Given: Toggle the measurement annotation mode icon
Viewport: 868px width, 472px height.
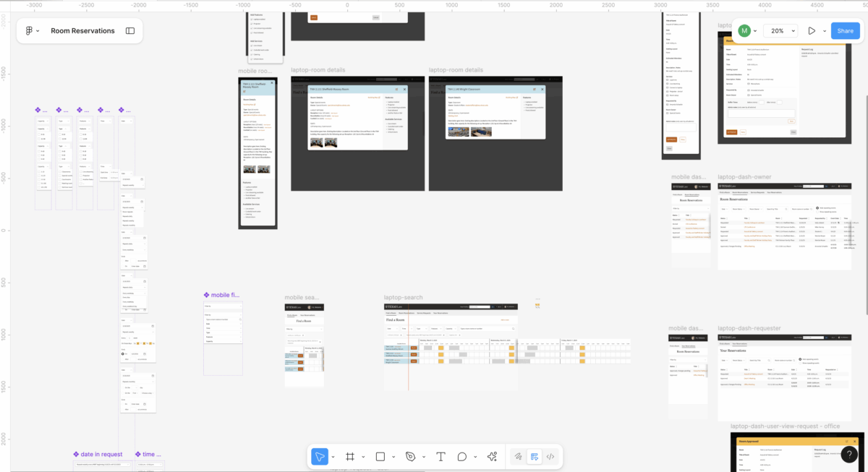Looking at the screenshot, I should (x=534, y=456).
